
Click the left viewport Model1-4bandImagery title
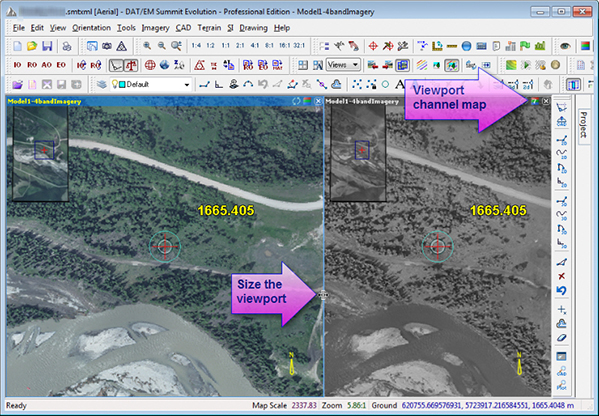44,101
